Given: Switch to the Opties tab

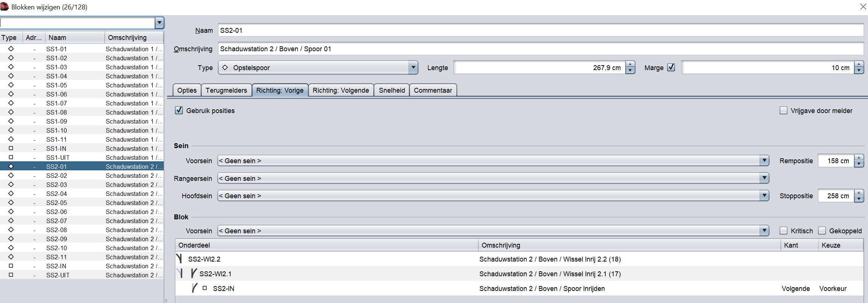Looking at the screenshot, I should click(187, 90).
